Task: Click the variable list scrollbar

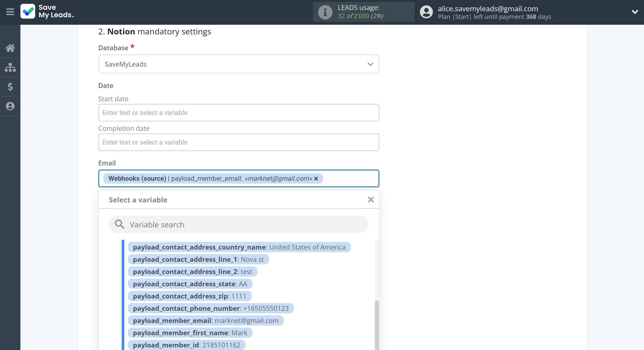Action: pos(377,325)
